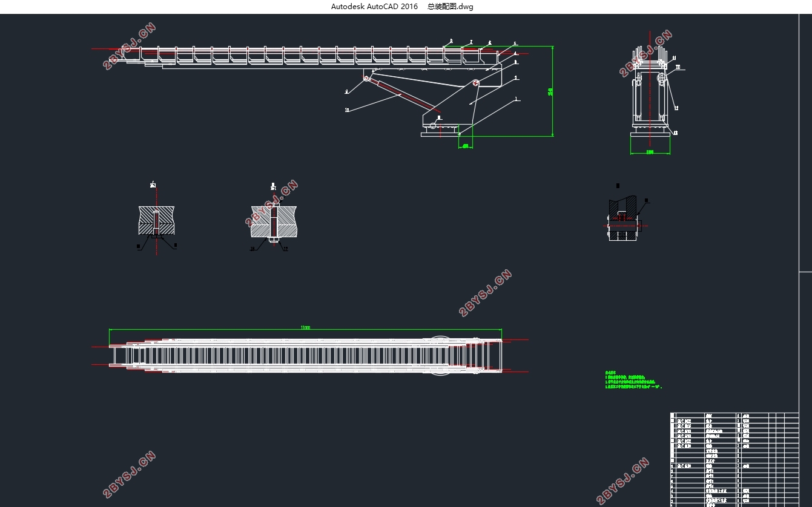Select part balloon number 6 above the trough
The width and height of the screenshot is (812, 507).
coord(490,43)
